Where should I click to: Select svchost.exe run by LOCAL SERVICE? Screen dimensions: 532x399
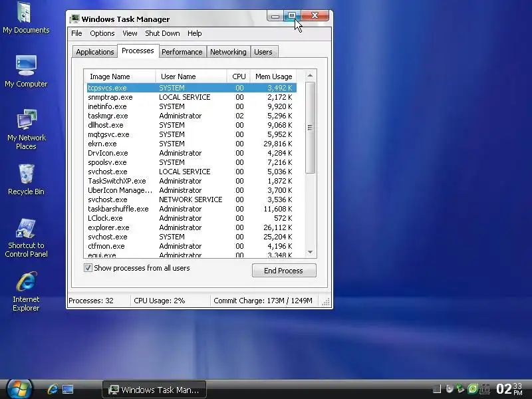tap(192, 172)
